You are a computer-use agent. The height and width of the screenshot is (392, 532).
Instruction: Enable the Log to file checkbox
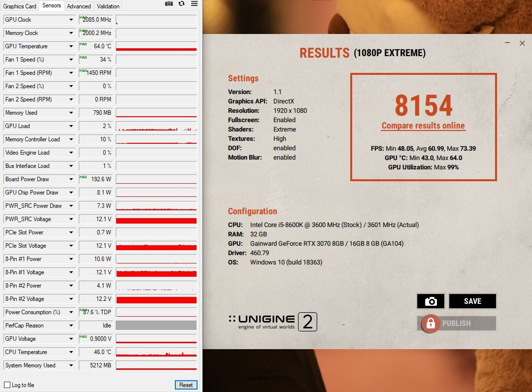pos(7,385)
